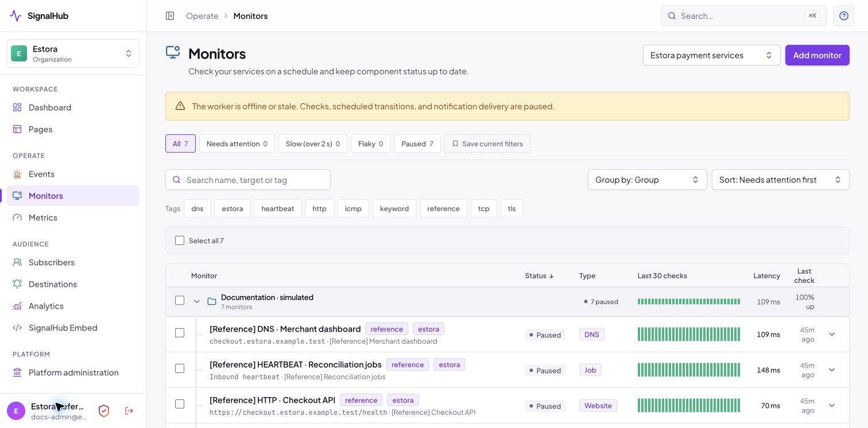The height and width of the screenshot is (428, 868).
Task: Expand the HTTP · Checkout API row
Action: (832, 405)
